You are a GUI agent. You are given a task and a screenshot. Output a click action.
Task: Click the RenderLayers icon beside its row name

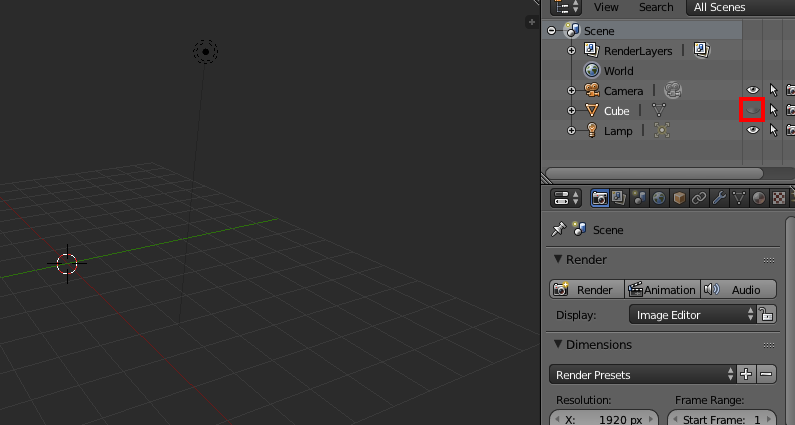point(591,50)
